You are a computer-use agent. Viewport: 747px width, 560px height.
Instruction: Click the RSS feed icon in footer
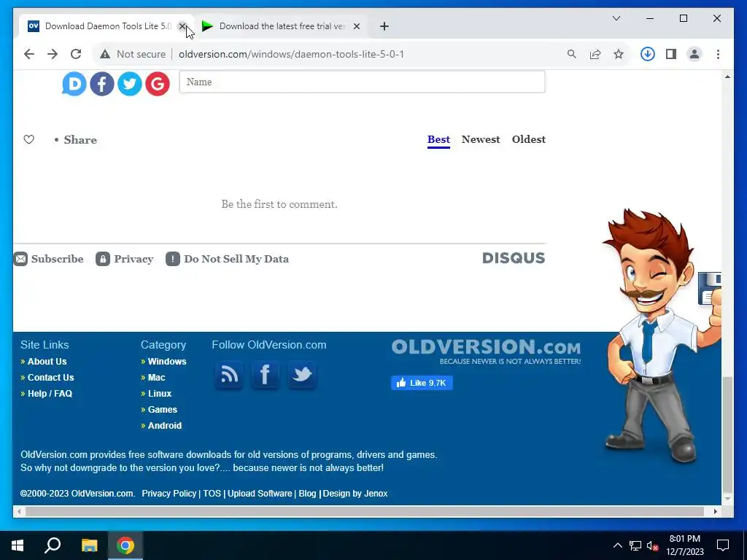click(228, 375)
